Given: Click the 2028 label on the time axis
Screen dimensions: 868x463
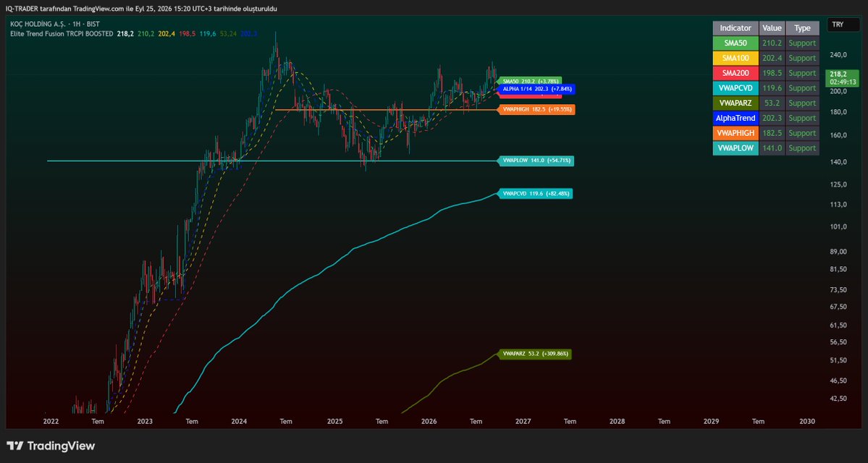Looking at the screenshot, I should pos(618,422).
